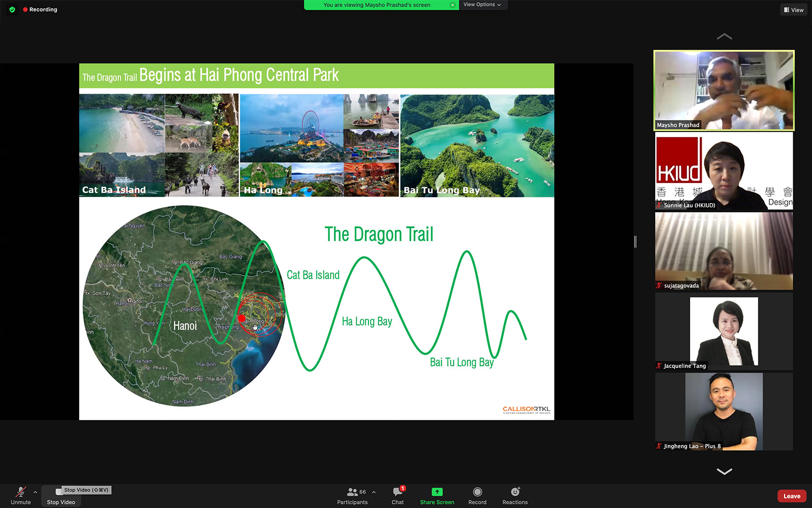Select Sunnie Lau (HKIUD) video tile

pyautogui.click(x=724, y=171)
